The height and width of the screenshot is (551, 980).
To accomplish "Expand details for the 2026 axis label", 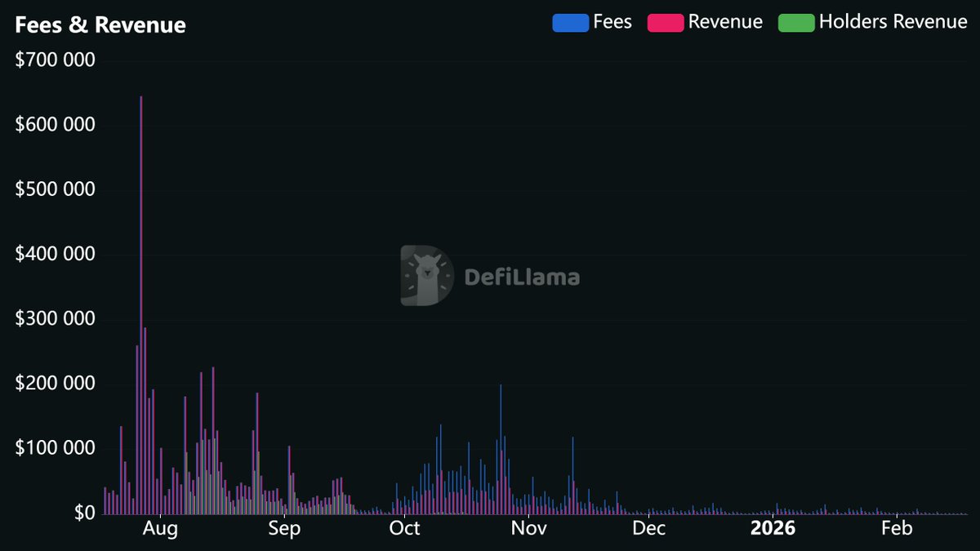I will click(x=774, y=529).
